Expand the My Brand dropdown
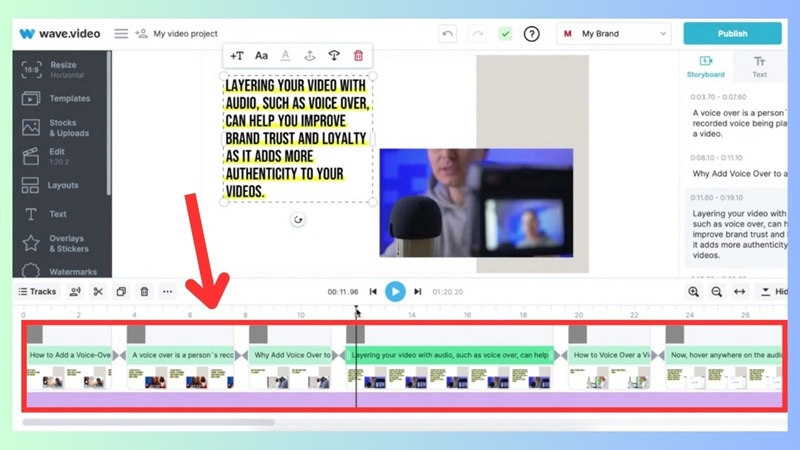Viewport: 800px width, 450px height. [x=614, y=34]
